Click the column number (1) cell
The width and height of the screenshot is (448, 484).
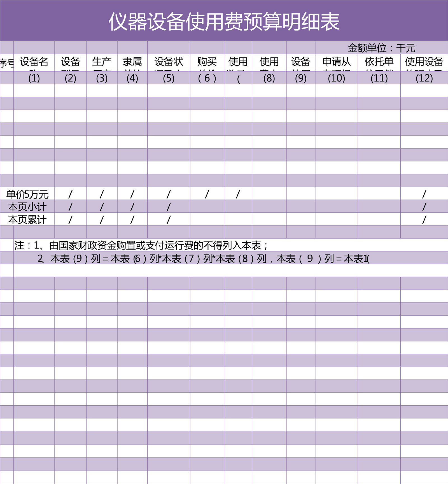point(34,78)
